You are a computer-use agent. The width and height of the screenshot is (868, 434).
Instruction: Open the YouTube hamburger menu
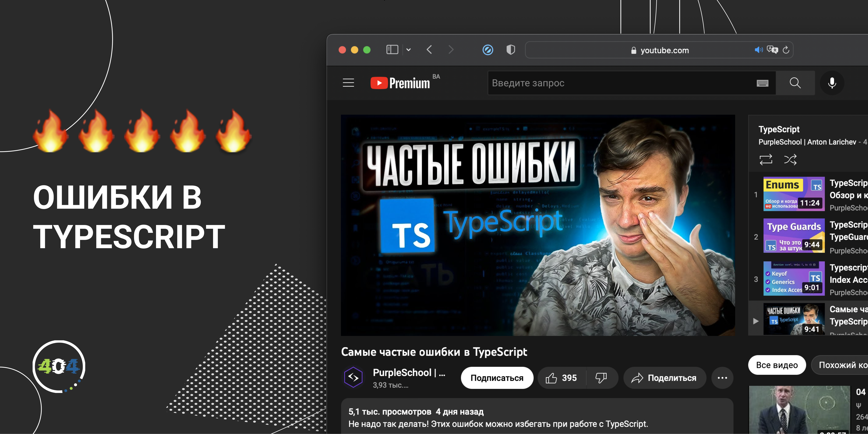point(348,83)
